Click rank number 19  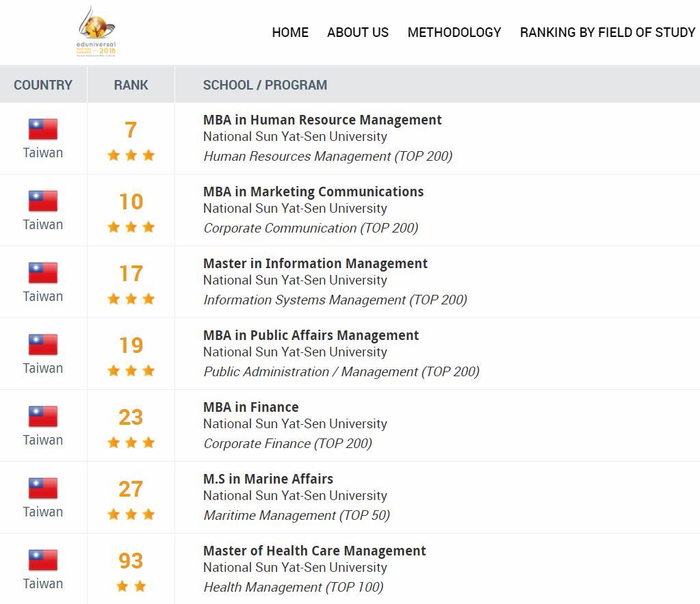131,345
